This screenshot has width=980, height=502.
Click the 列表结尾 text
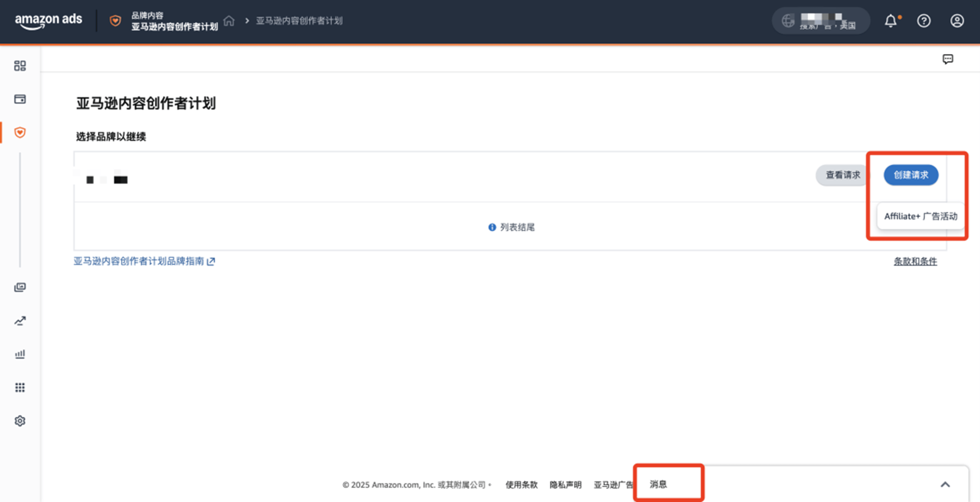point(517,227)
